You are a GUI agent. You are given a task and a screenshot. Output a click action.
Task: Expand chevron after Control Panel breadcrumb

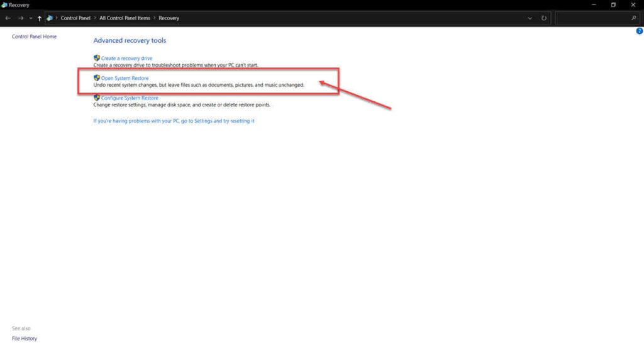tap(95, 18)
